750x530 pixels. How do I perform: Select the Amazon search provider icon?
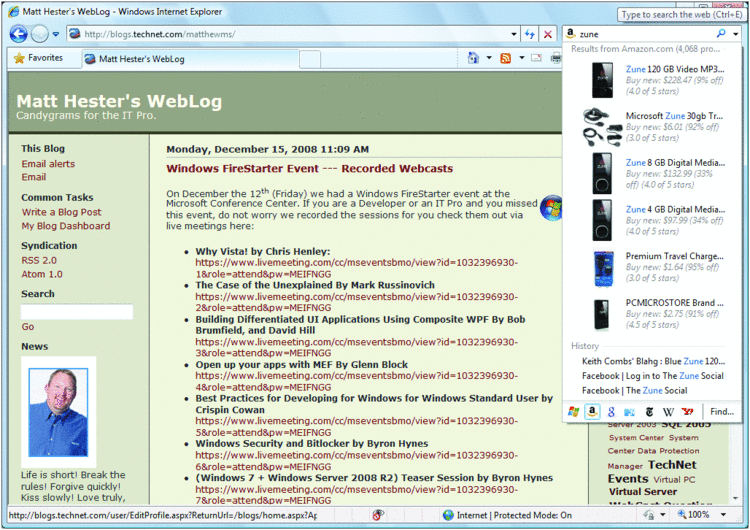click(592, 411)
